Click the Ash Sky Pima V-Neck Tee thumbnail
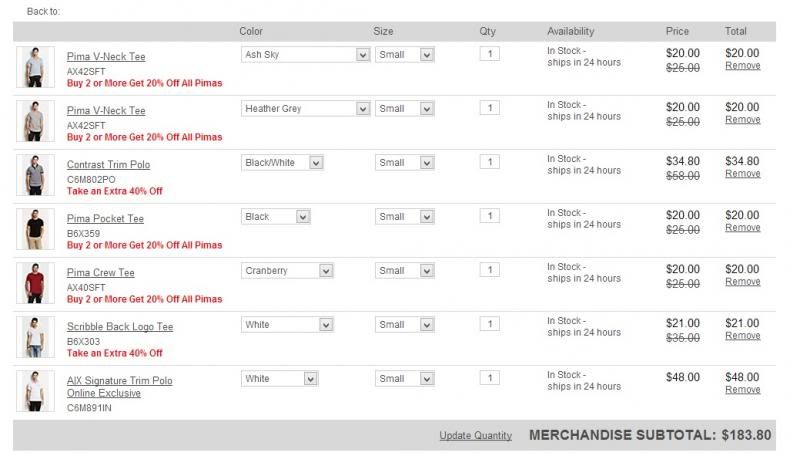The image size is (800, 455). [x=35, y=66]
